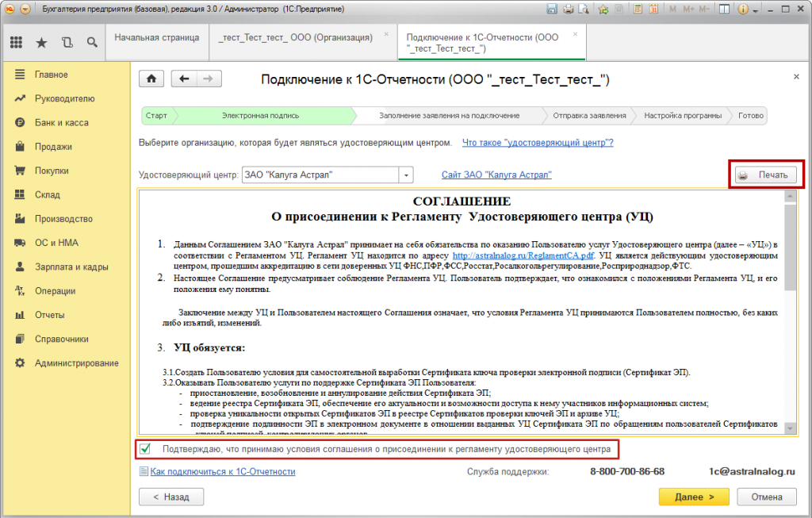The width and height of the screenshot is (812, 518).
Task: Open astralnalog.ru/ReglamentCA.pdf link in agreement
Action: click(x=523, y=255)
